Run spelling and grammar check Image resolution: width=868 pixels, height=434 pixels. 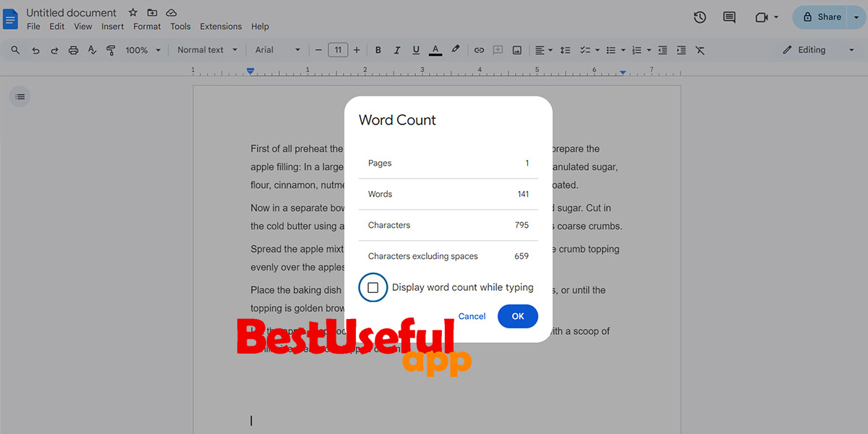tap(92, 50)
